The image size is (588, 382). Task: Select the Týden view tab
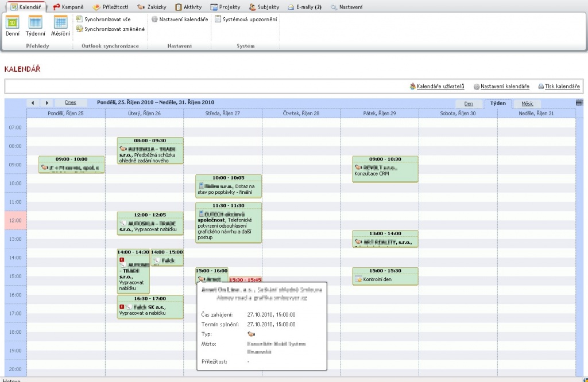pos(498,103)
